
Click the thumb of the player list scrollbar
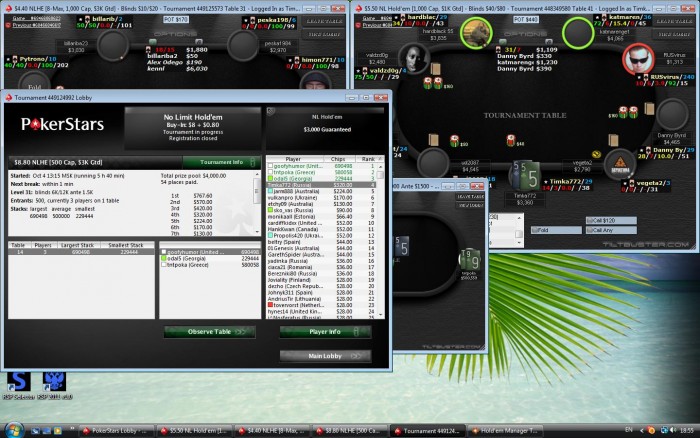(381, 175)
